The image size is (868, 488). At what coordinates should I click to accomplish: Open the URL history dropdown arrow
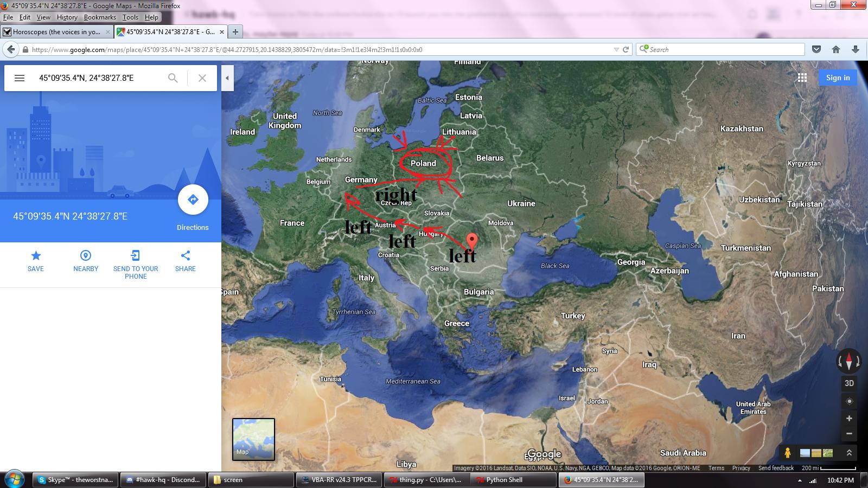click(616, 49)
